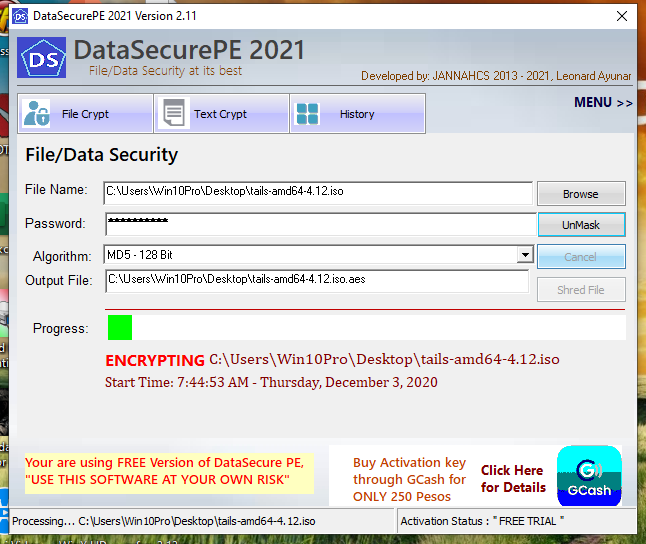This screenshot has height=544, width=646.
Task: Click the yellow free version warning banner
Action: (168, 472)
